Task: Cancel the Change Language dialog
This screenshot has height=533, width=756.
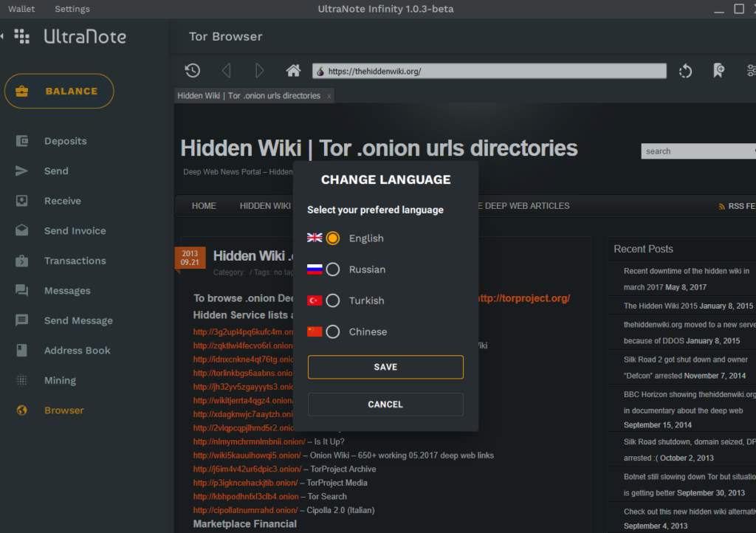Action: pyautogui.click(x=385, y=405)
